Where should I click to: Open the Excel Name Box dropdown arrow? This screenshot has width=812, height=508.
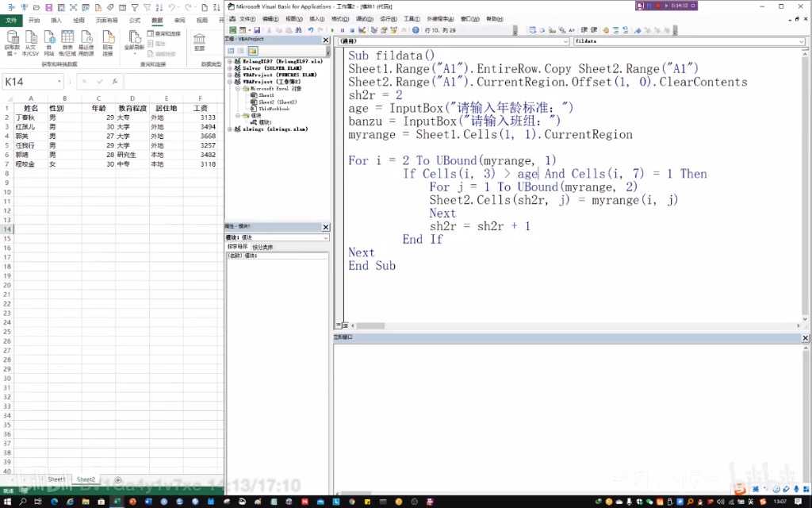[x=59, y=82]
